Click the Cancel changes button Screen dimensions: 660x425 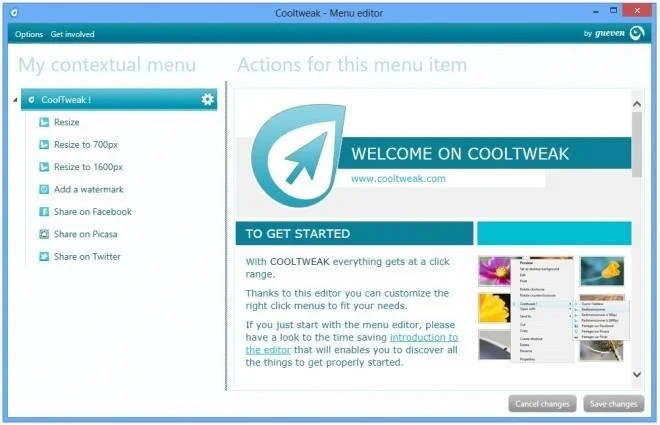[542, 404]
